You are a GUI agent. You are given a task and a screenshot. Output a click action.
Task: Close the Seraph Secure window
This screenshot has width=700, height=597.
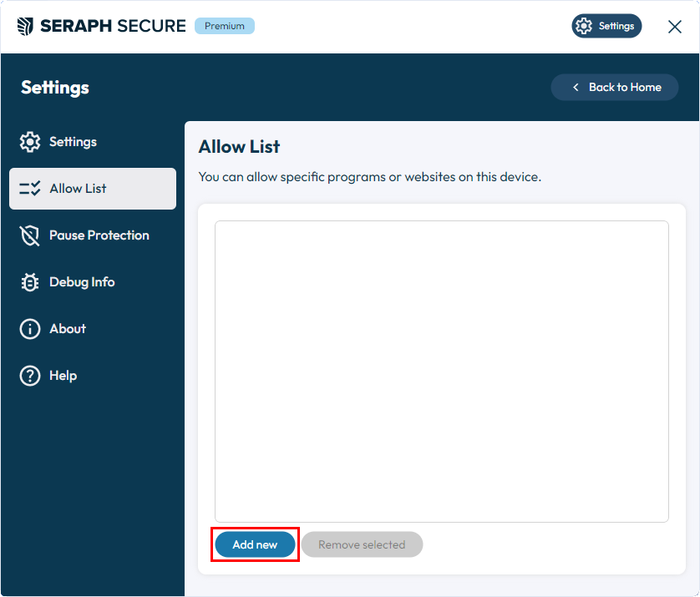tap(675, 27)
